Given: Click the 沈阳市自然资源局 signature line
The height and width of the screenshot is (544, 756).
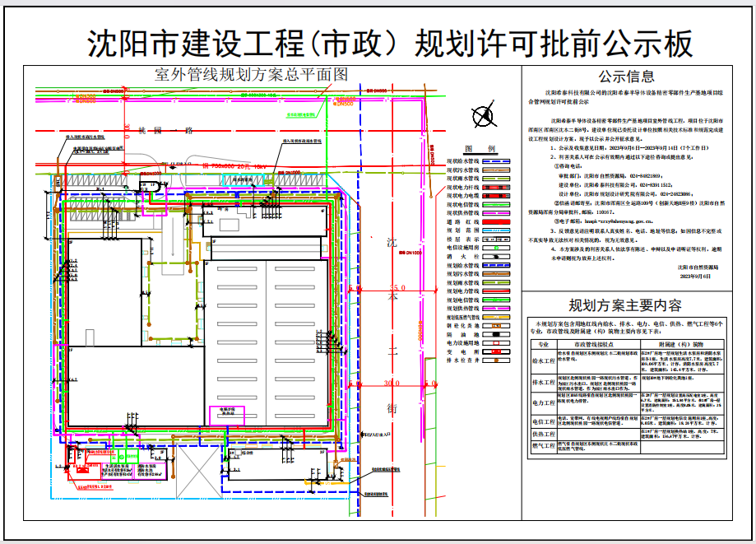Looking at the screenshot, I should [698, 267].
